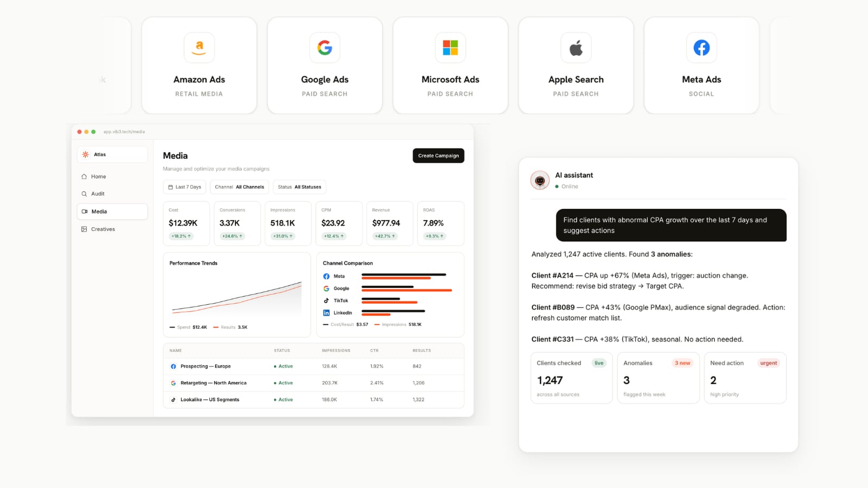Viewport: 868px width, 488px height.
Task: Click Active status of Prospecting — Europe
Action: coord(283,367)
